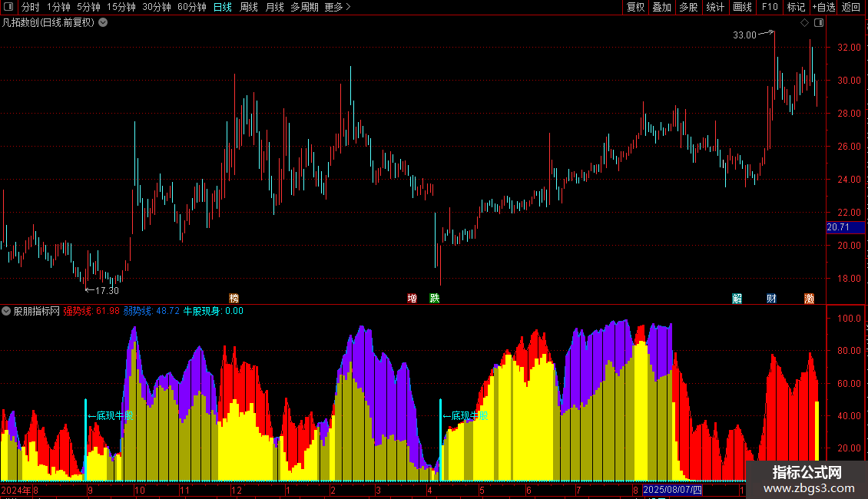This screenshot has height=499, width=868.
Task: Click the 标记 mark button
Action: [796, 7]
